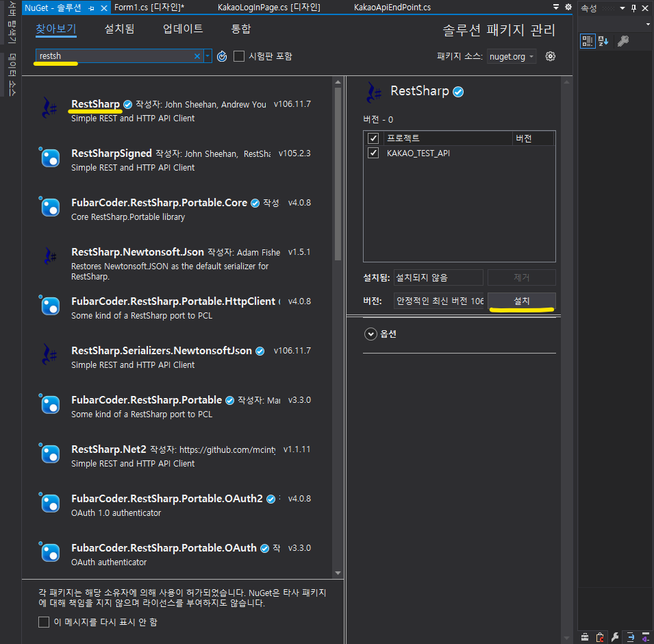Click the purple Visual Studio icon at bottom right
Screen dimensions: 654x644
coord(645,637)
